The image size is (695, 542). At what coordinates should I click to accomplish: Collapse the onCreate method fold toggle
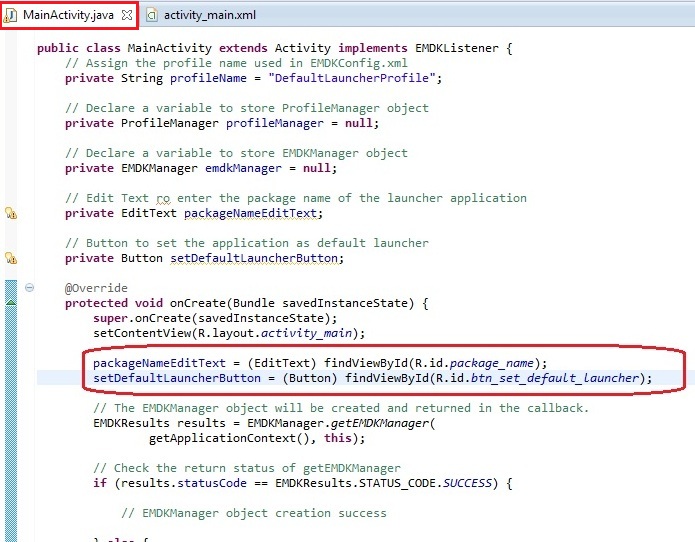[29, 288]
